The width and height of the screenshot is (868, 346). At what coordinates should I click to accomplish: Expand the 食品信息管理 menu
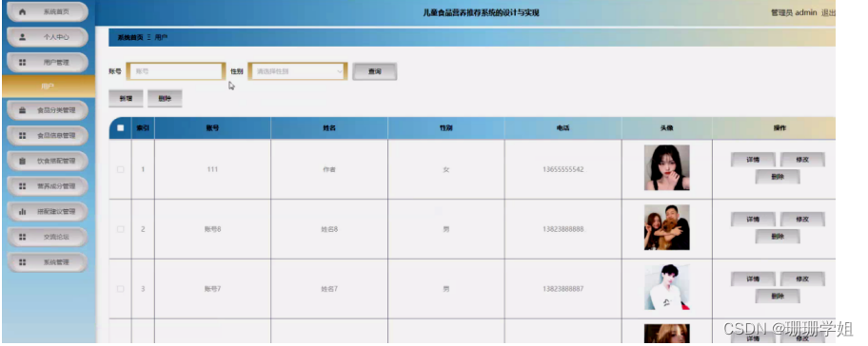48,135
